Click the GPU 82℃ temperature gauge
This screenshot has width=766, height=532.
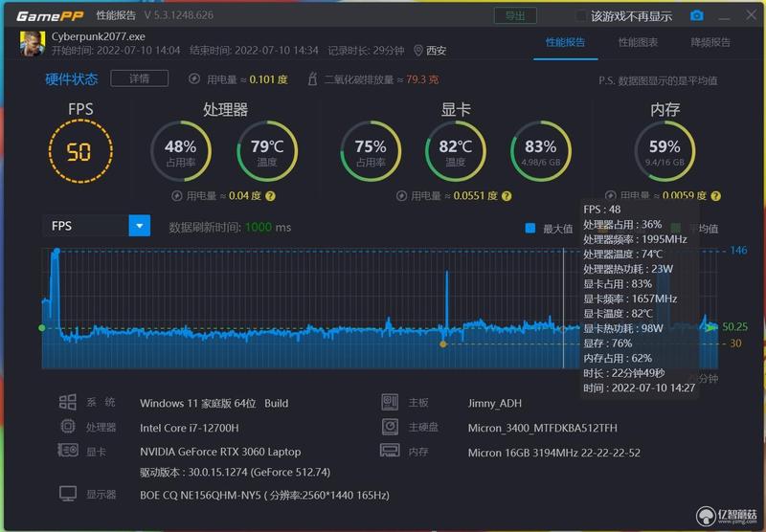(x=456, y=151)
